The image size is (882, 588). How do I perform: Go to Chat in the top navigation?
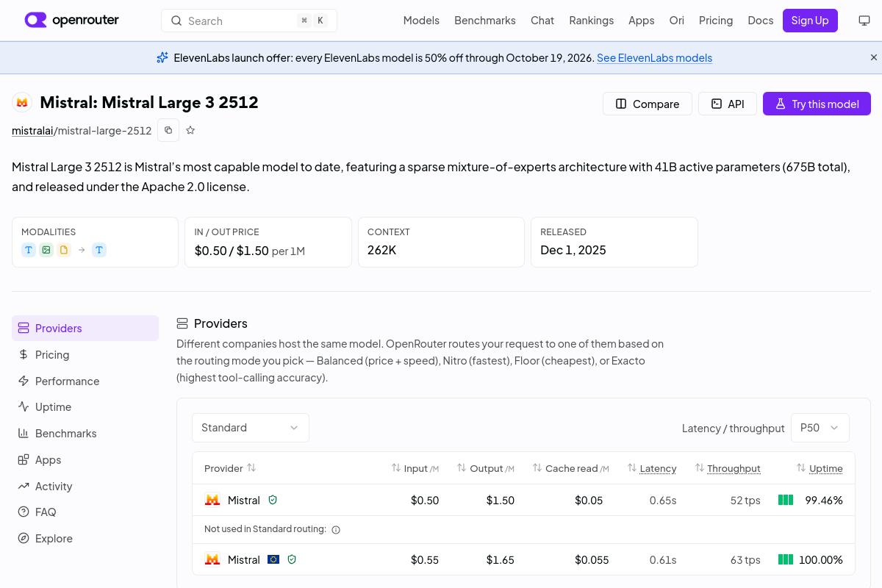click(542, 21)
